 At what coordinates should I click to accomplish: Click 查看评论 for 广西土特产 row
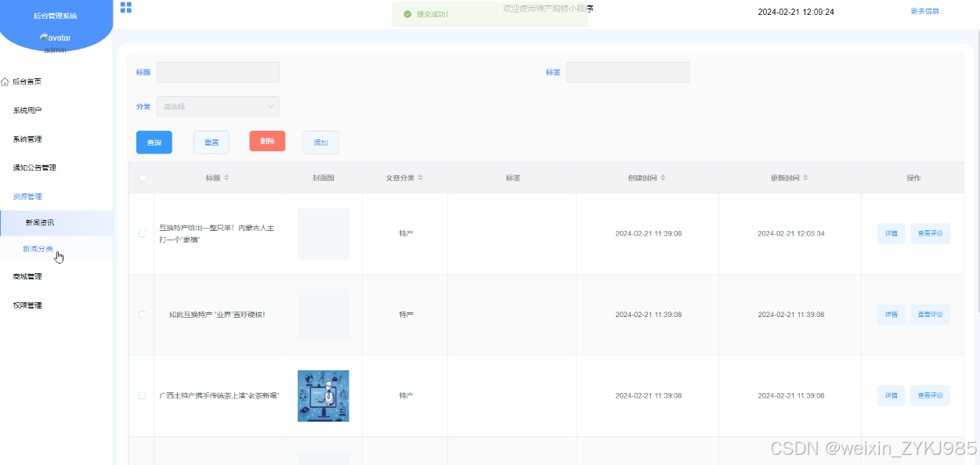click(x=930, y=395)
